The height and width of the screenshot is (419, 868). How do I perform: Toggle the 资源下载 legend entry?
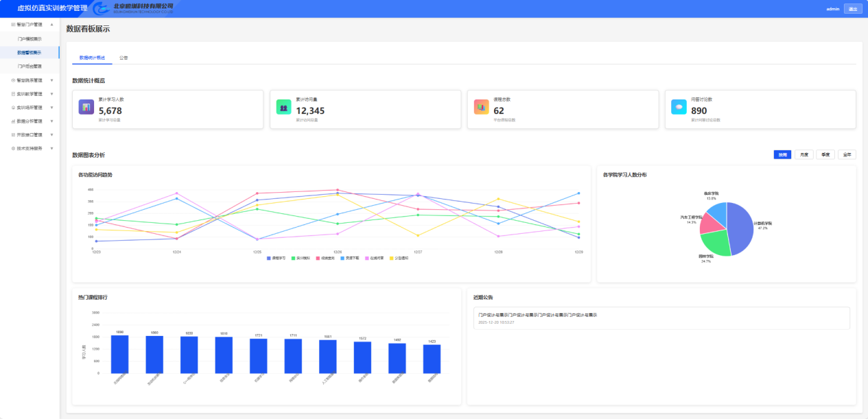(x=350, y=258)
